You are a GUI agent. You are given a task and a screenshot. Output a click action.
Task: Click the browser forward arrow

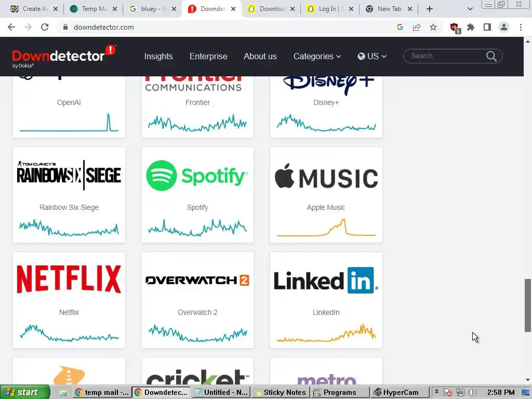pyautogui.click(x=28, y=27)
